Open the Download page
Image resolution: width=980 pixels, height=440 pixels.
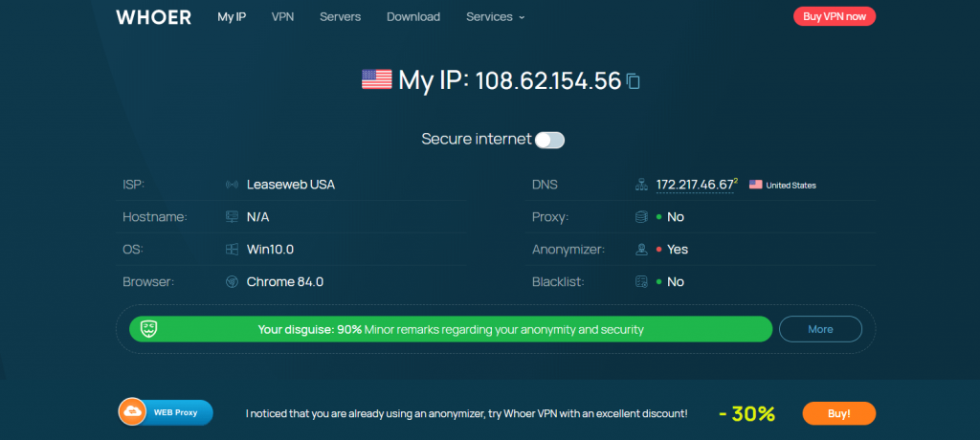(413, 17)
